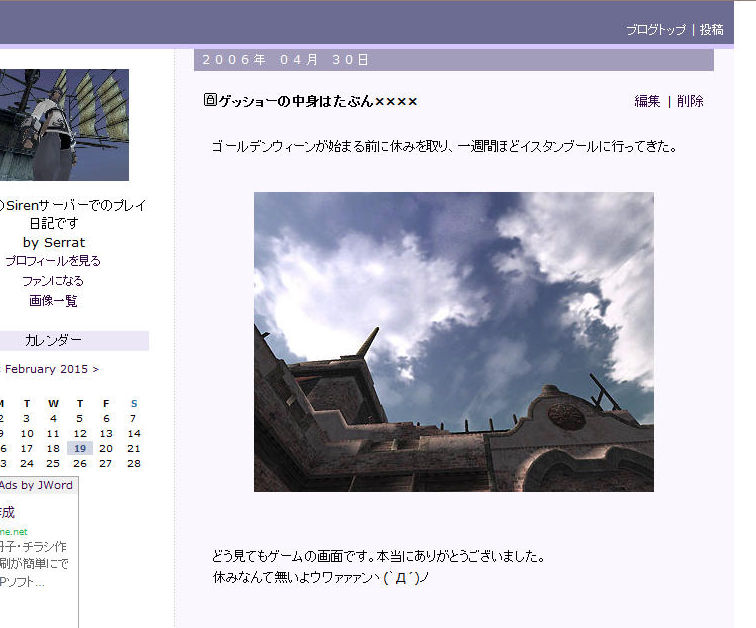
Task: Select calendar date 25
Action: pyautogui.click(x=53, y=464)
